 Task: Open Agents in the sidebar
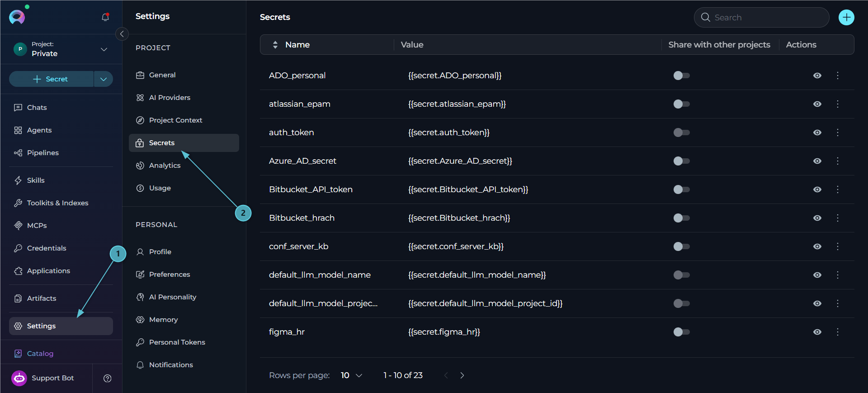tap(61, 130)
